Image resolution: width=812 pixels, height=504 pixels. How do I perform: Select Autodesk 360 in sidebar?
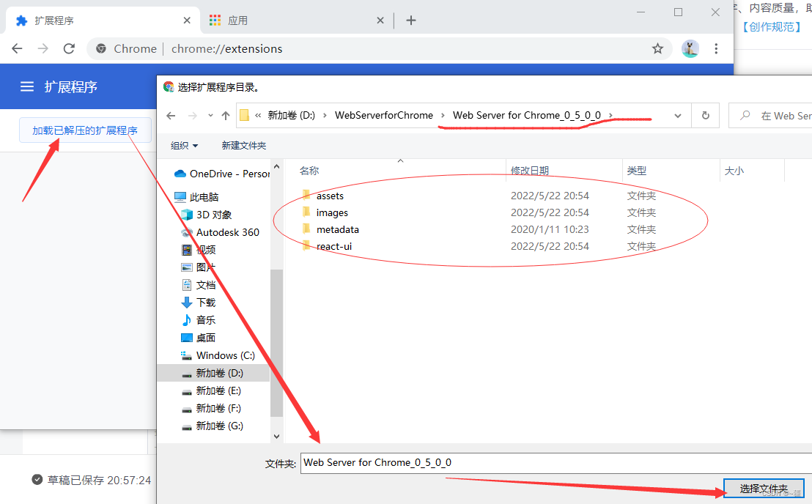(x=220, y=232)
